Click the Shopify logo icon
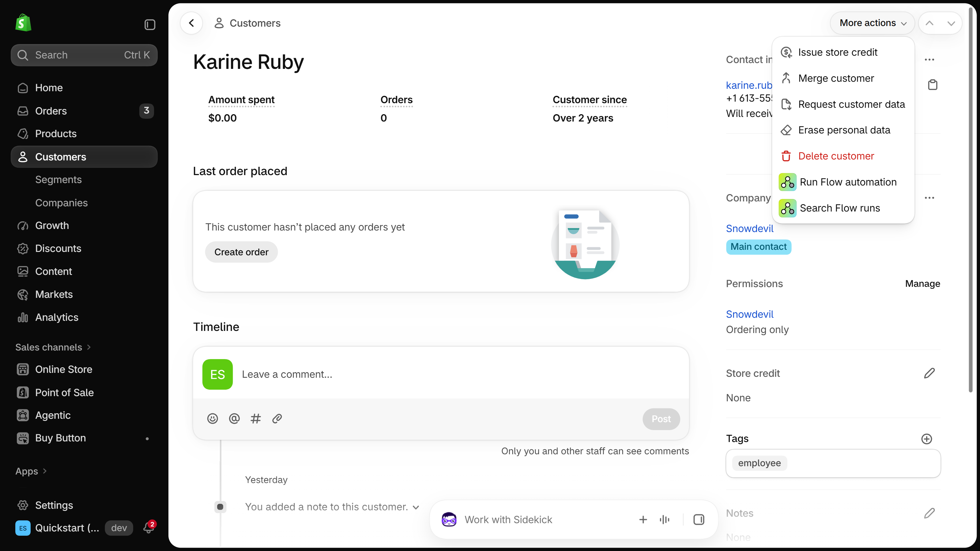Screen dimensions: 980x551 [23, 23]
